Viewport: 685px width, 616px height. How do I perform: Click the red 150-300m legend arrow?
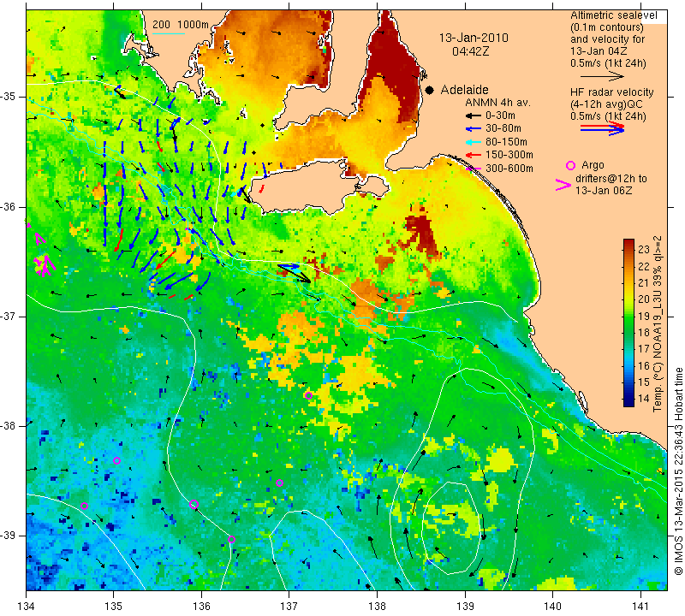(473, 155)
